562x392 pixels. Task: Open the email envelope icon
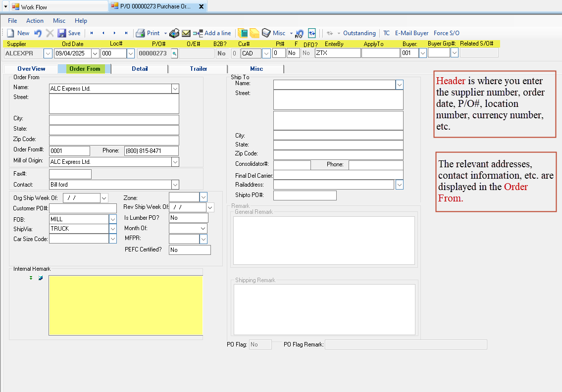(x=186, y=33)
